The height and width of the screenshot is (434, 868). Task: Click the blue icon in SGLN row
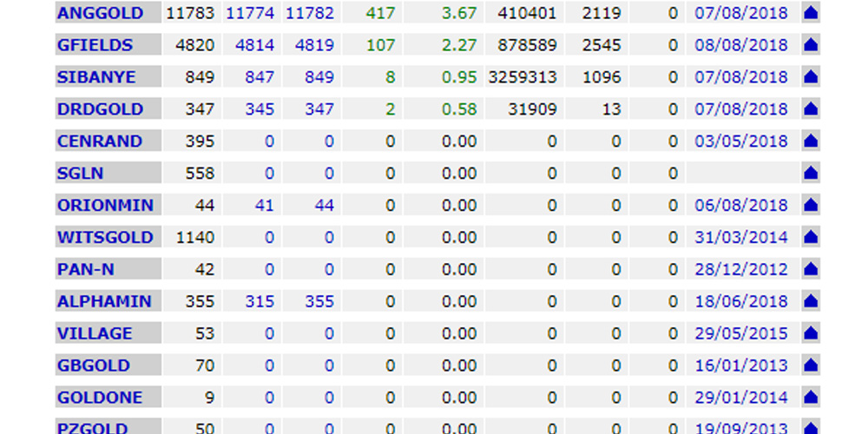811,174
